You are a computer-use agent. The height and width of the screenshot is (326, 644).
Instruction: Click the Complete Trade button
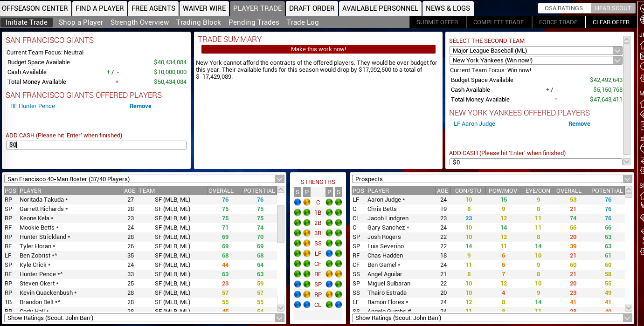click(499, 22)
